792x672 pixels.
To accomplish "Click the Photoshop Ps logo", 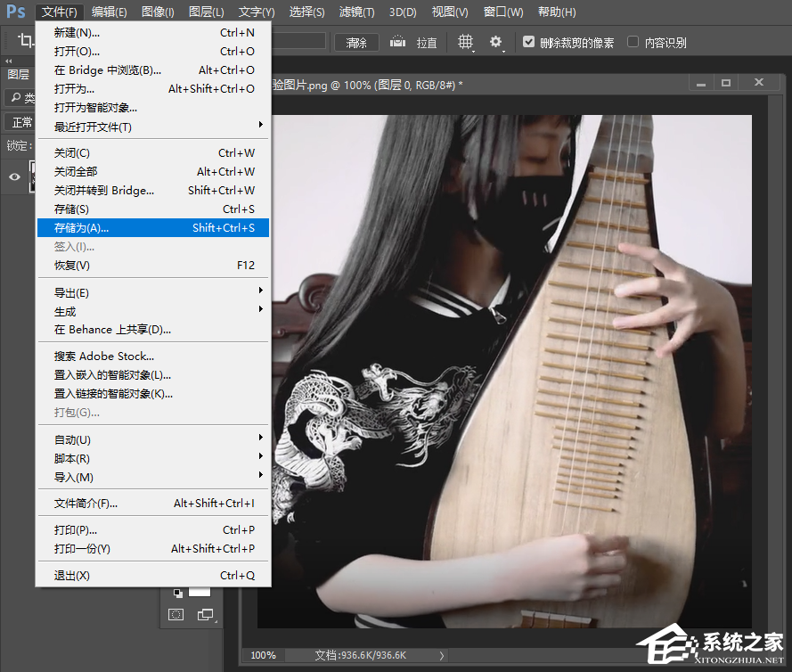I will 16,12.
